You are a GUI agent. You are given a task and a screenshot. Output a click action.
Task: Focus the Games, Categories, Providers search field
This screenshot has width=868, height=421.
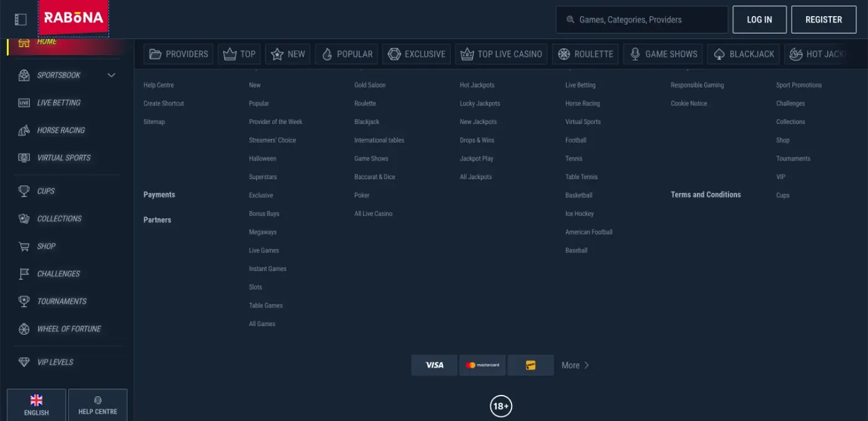tap(642, 20)
